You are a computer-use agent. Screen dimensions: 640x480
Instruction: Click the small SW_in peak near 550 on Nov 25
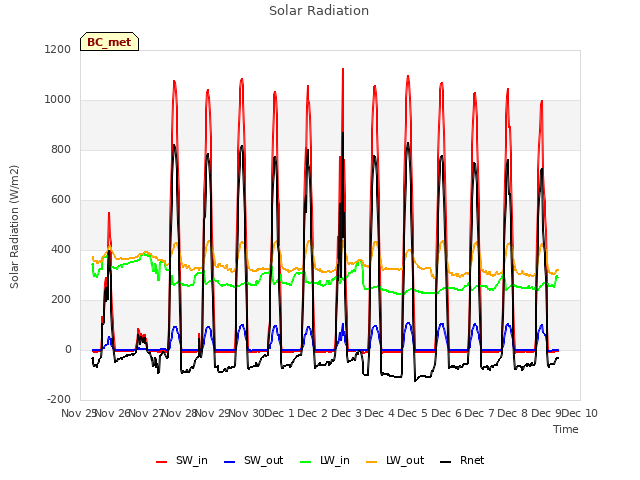click(109, 213)
